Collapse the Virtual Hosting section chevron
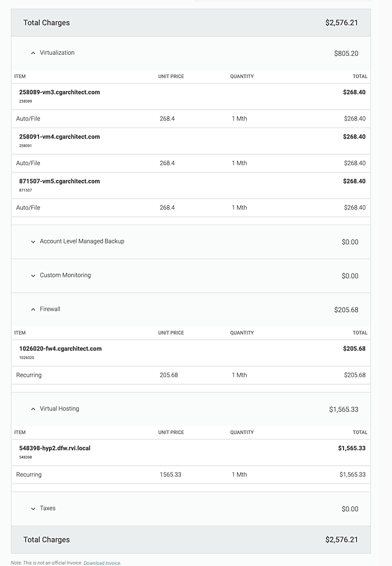 (33, 409)
